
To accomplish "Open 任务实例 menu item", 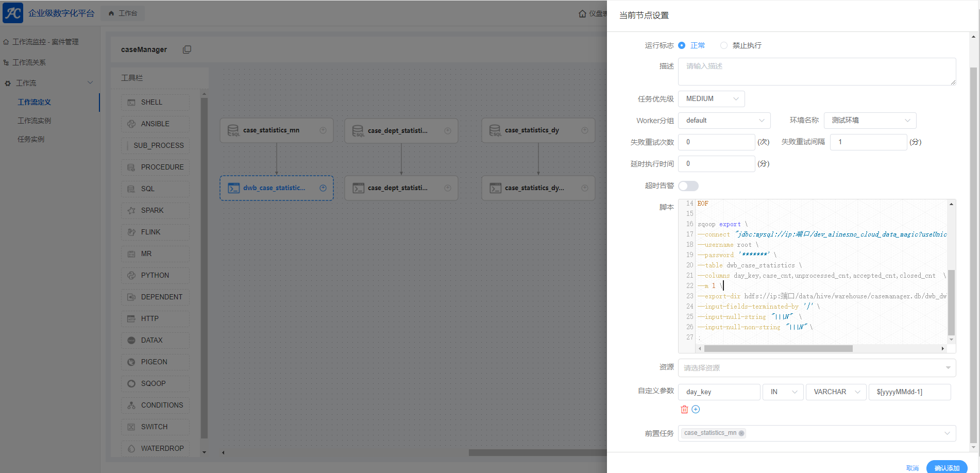I will click(31, 139).
